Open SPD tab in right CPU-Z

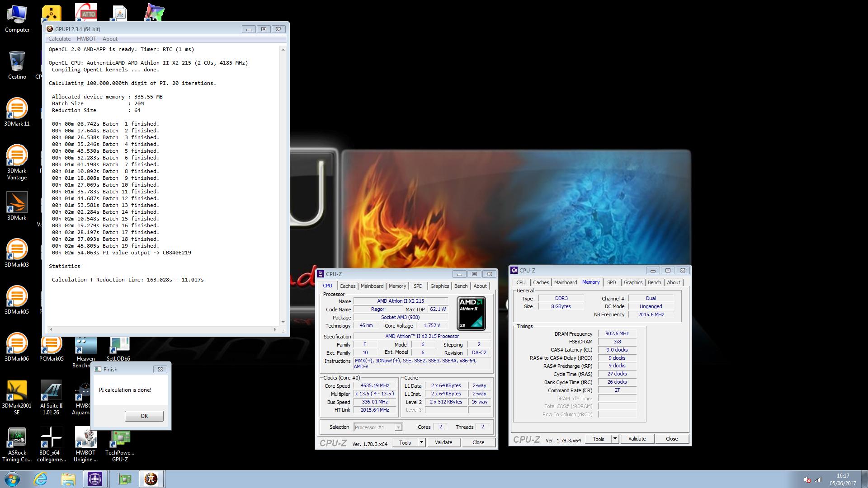point(611,282)
